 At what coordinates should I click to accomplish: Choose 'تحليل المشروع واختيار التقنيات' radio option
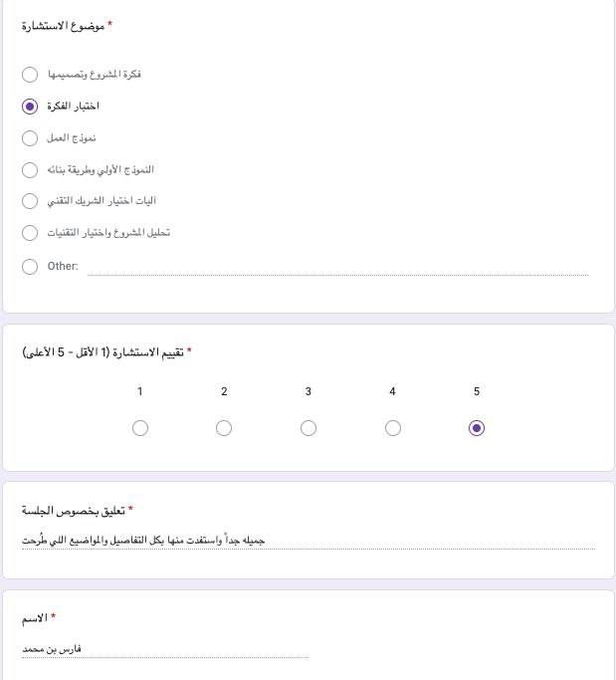coord(30,233)
